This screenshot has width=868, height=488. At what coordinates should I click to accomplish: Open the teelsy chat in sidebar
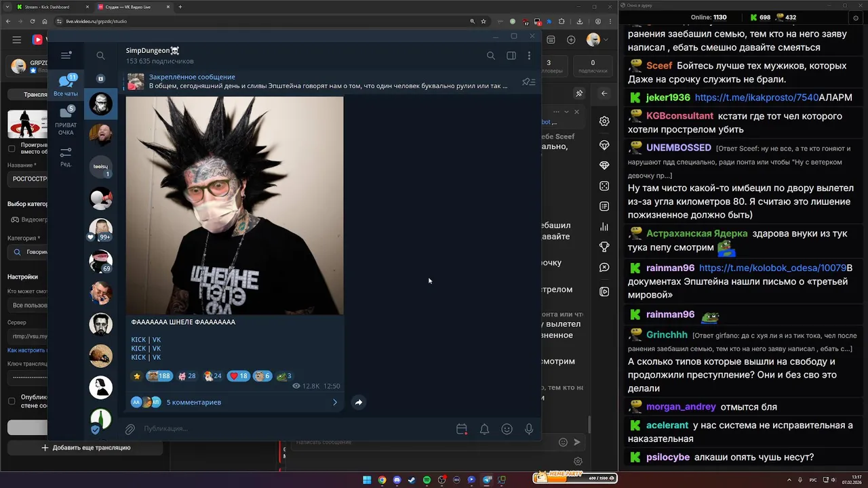pyautogui.click(x=101, y=167)
